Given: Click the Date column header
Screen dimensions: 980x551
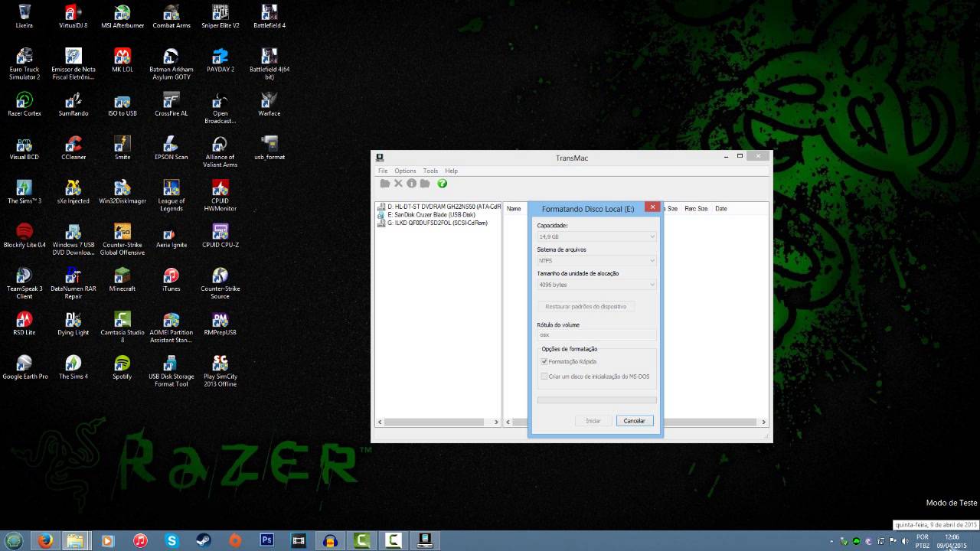Looking at the screenshot, I should pos(720,208).
